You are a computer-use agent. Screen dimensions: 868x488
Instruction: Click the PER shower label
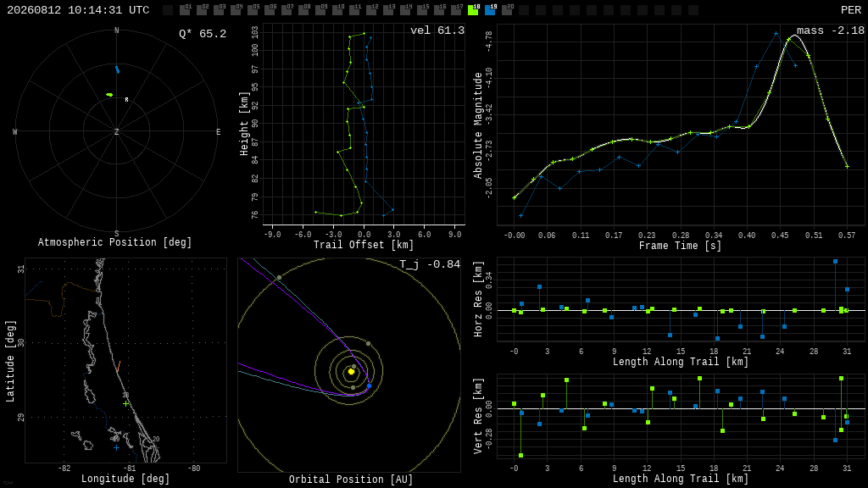[851, 10]
